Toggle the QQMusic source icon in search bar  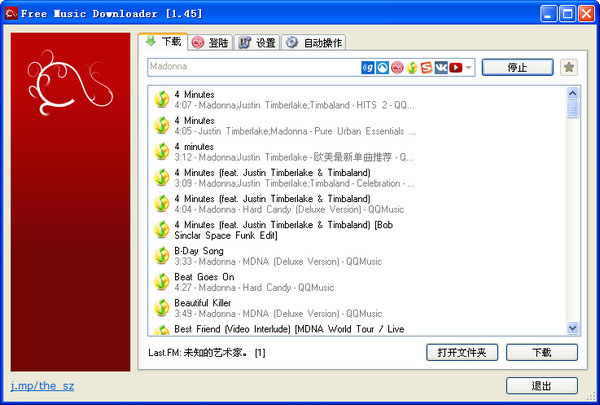coord(412,68)
